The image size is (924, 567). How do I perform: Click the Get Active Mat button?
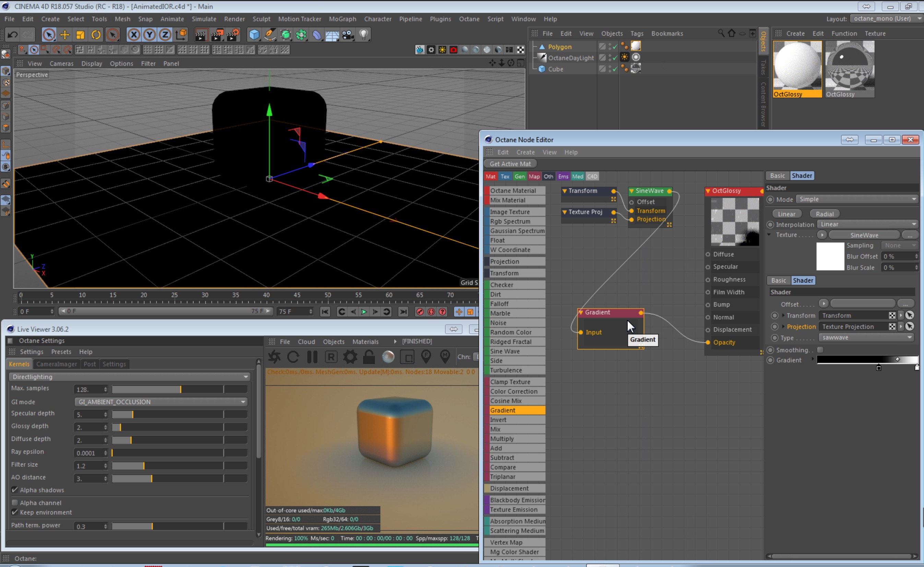(x=510, y=164)
